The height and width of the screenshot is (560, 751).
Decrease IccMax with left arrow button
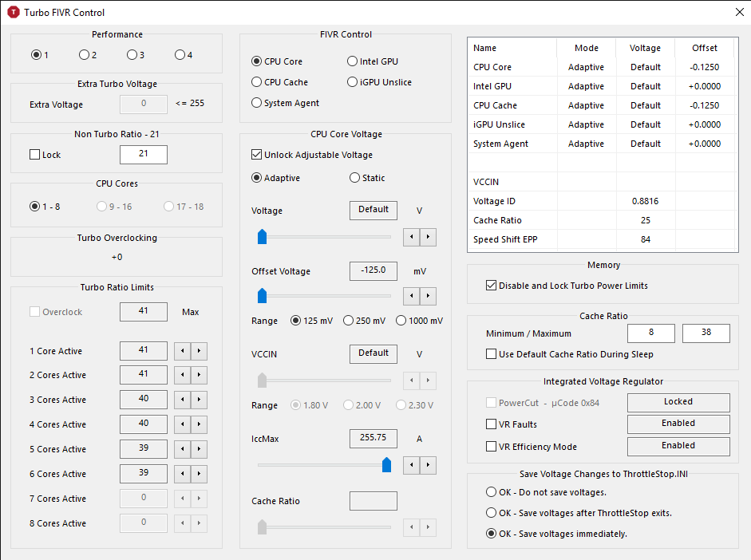pos(412,465)
